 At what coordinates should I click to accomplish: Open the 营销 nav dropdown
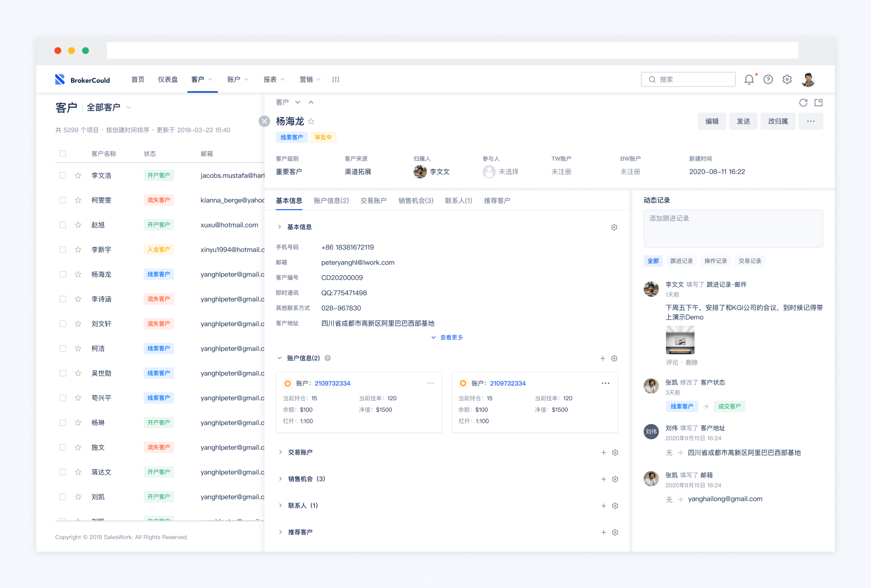coord(310,79)
